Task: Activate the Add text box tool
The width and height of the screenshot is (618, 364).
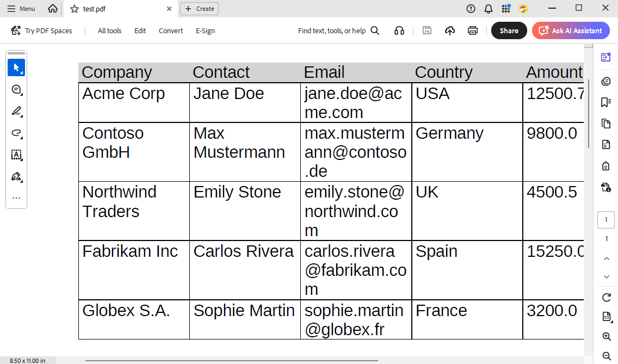Action: pos(16,155)
